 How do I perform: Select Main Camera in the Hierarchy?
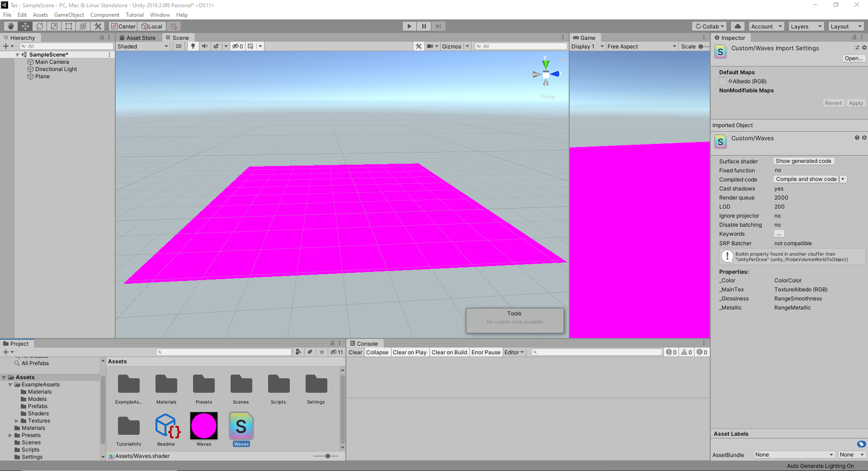tap(52, 62)
